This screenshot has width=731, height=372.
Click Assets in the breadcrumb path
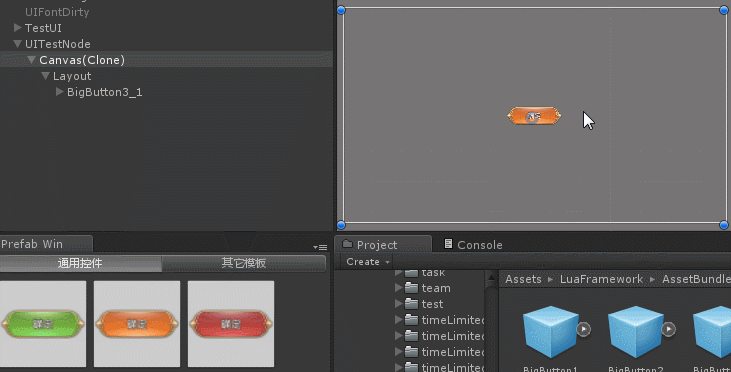pyautogui.click(x=523, y=279)
